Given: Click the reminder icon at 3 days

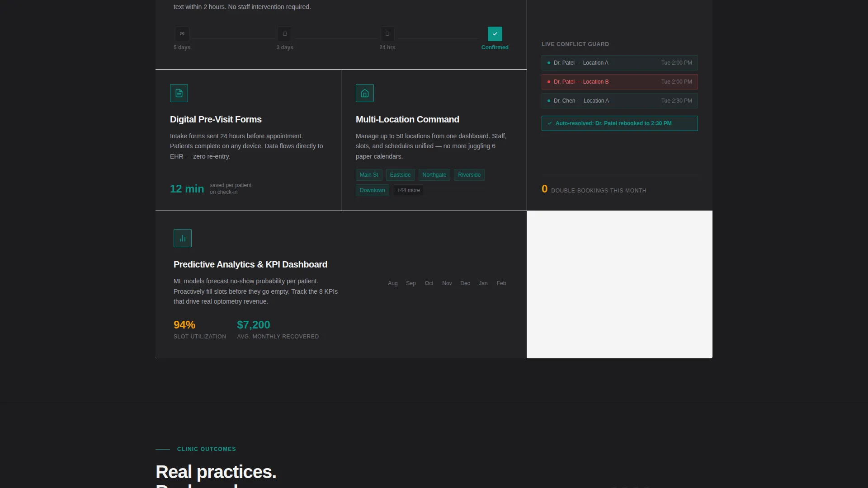Looking at the screenshot, I should tap(285, 34).
